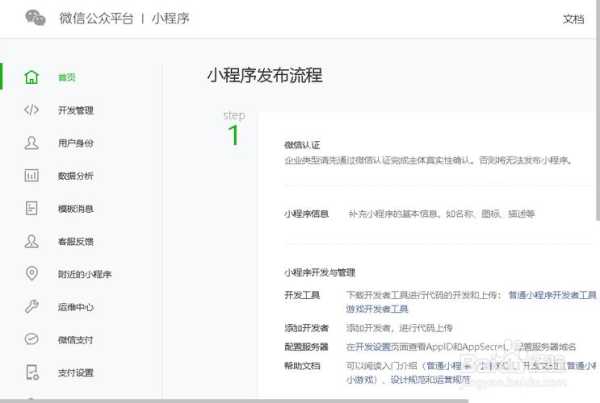600x403 pixels.
Task: Click the horizontal scrollbar at the bottom
Action: [x=234, y=401]
